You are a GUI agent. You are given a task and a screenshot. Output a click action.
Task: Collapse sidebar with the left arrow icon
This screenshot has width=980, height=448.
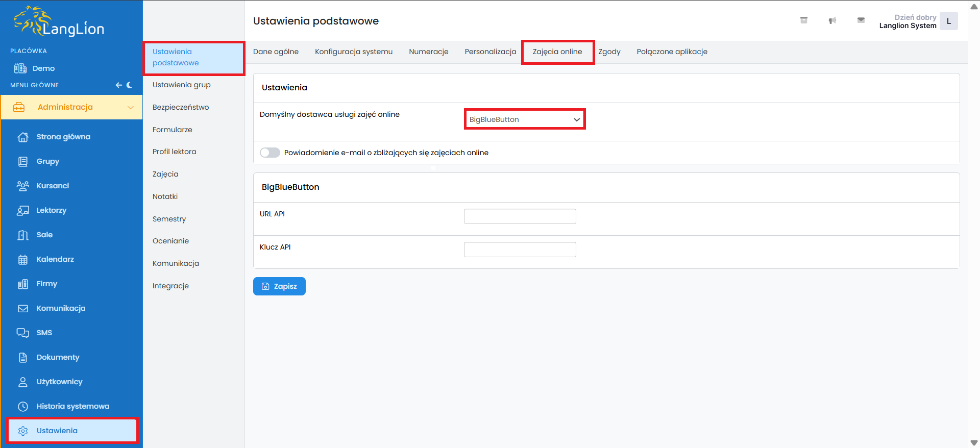point(118,85)
